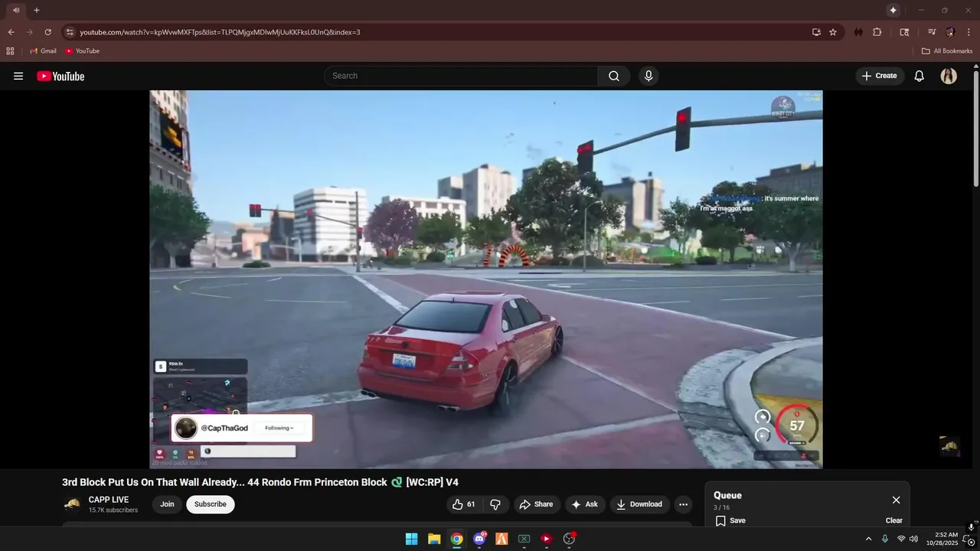Reload the current page
The width and height of the screenshot is (980, 551).
[x=47, y=32]
